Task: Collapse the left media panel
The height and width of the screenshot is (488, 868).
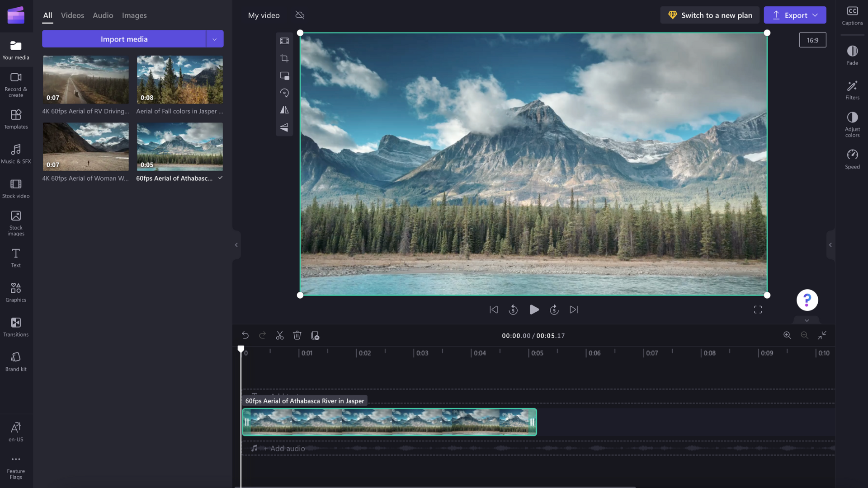Action: pos(236,245)
